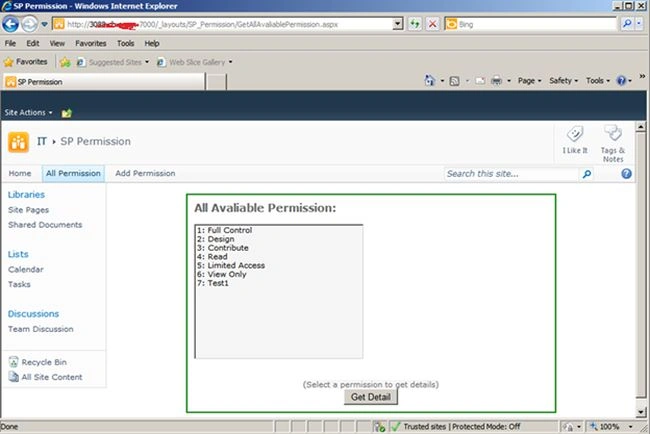
Task: Select '3: Contribute' in permission list
Action: click(x=223, y=248)
